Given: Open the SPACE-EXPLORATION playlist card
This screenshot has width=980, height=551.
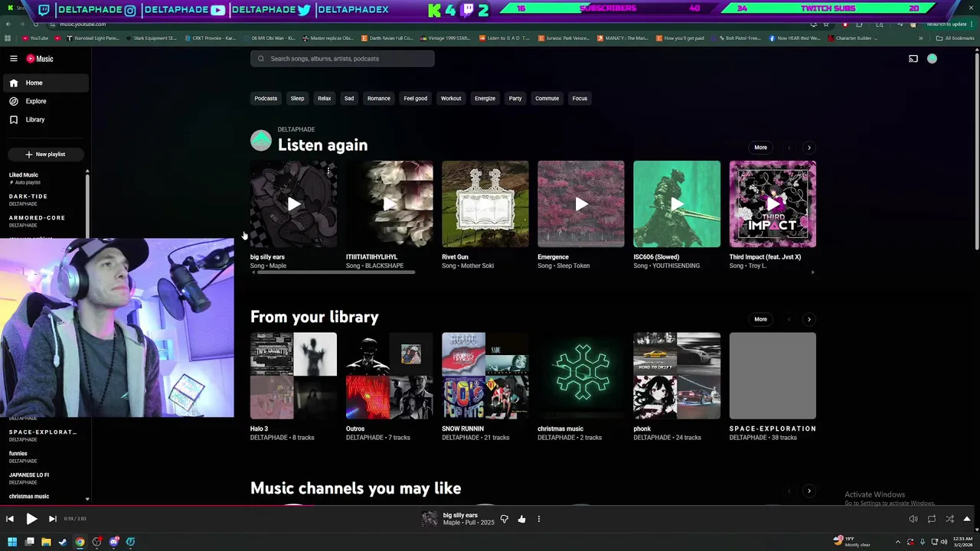Looking at the screenshot, I should (773, 376).
